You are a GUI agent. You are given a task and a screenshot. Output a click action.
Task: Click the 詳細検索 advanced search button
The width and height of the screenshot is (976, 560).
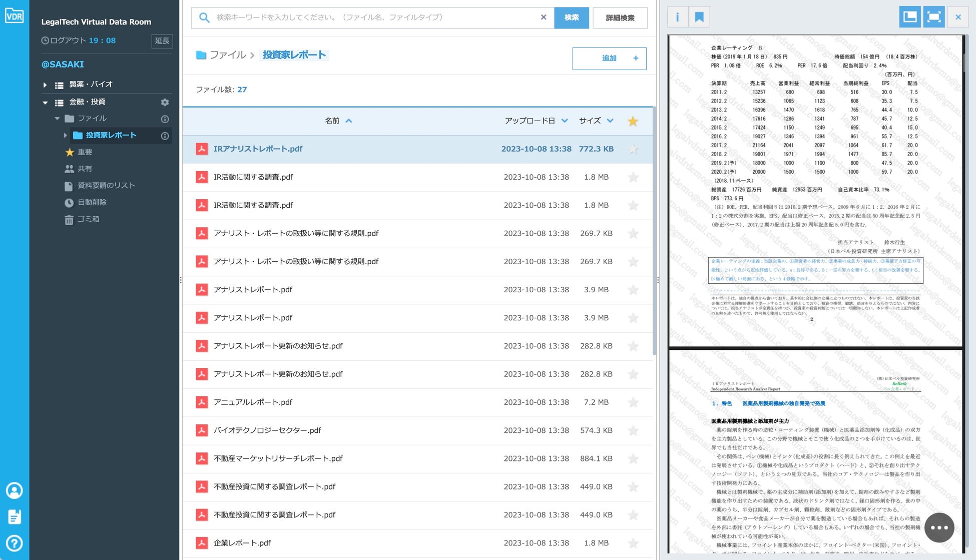[620, 18]
